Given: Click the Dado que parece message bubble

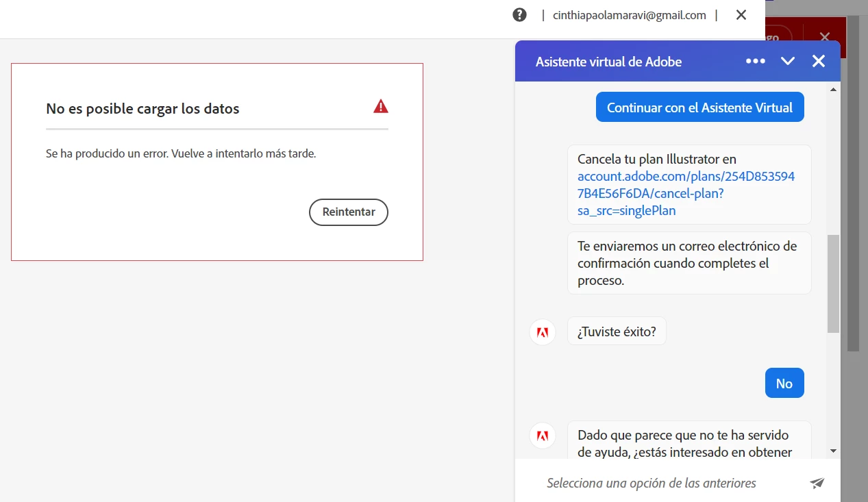Looking at the screenshot, I should tap(689, 440).
